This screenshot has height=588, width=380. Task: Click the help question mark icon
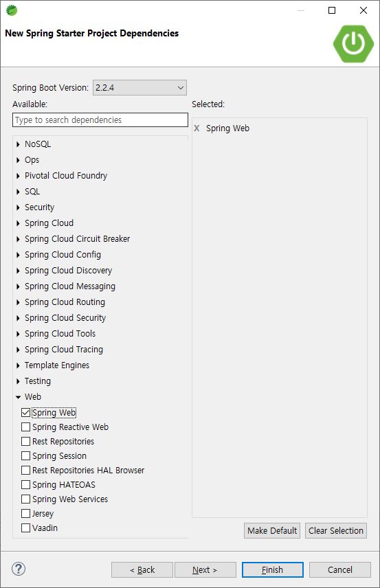pos(19,569)
